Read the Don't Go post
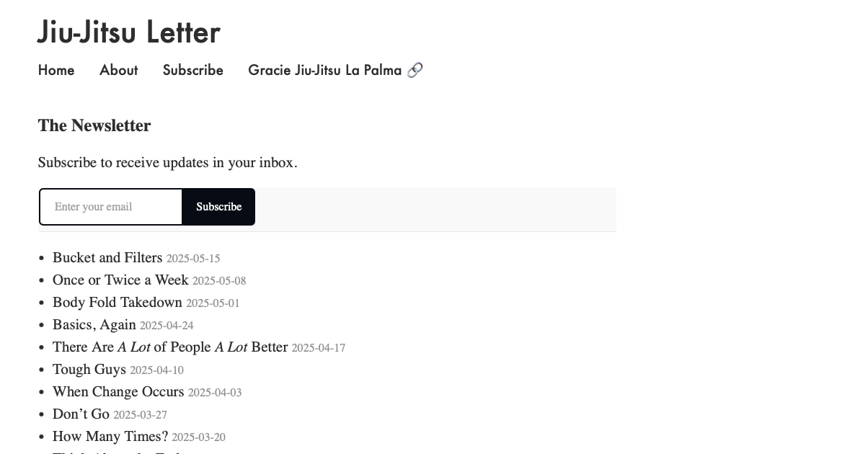 81,414
